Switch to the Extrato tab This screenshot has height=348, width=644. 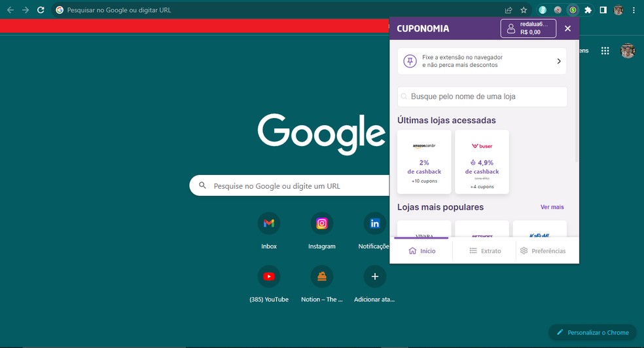(x=485, y=250)
